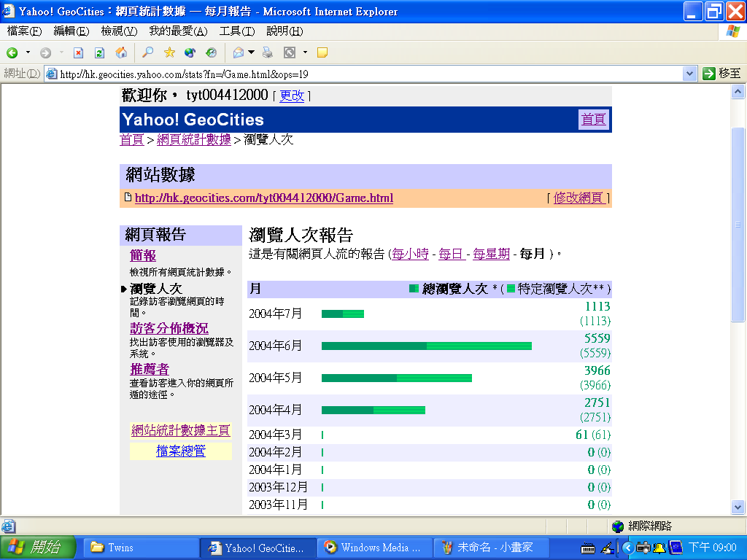Open the Forward button history dropdown arrow

point(61,52)
